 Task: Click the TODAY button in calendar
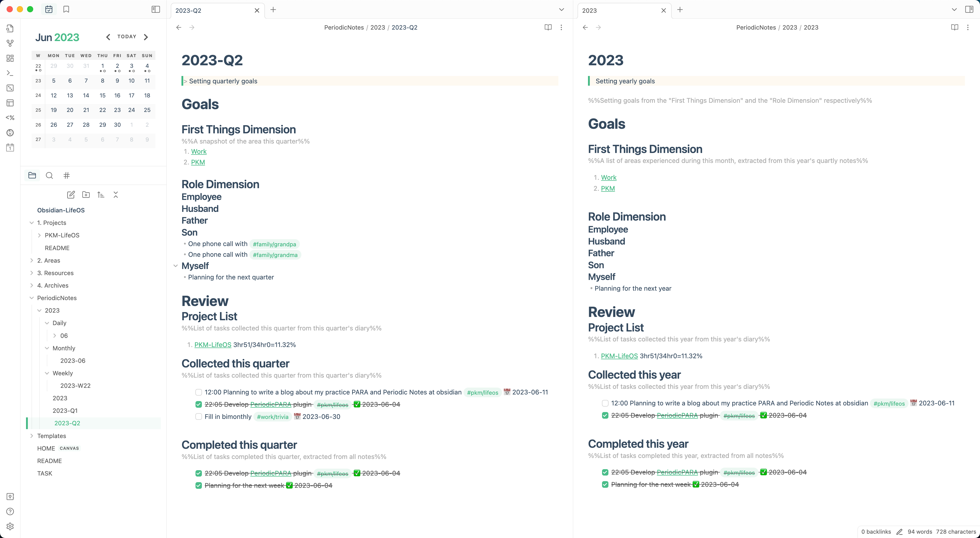coord(127,37)
